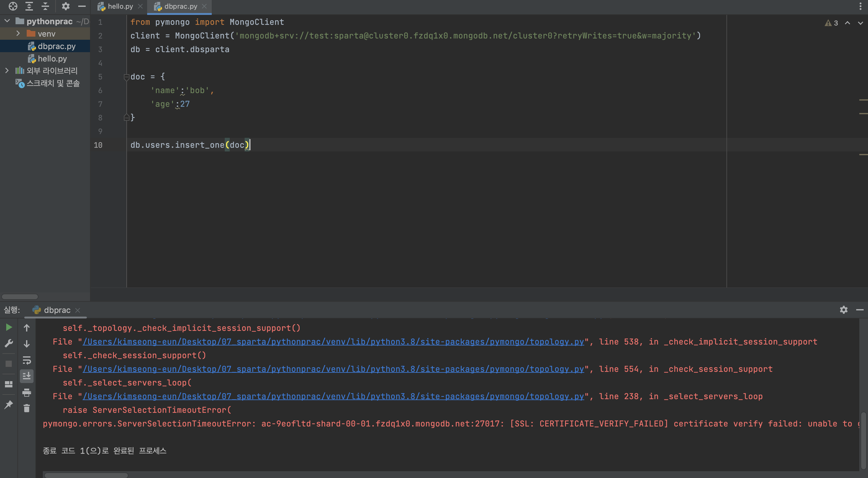This screenshot has width=868, height=478.
Task: Clear all console output trash icon
Action: (27, 408)
